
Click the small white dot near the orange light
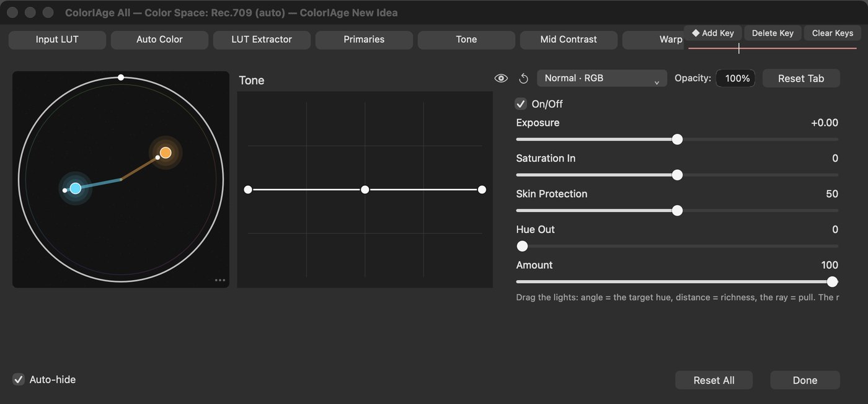coord(157,157)
